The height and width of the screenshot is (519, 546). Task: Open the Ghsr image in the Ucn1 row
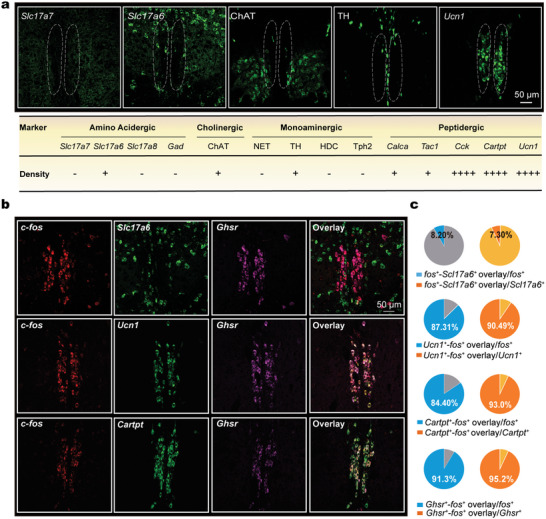pos(259,365)
